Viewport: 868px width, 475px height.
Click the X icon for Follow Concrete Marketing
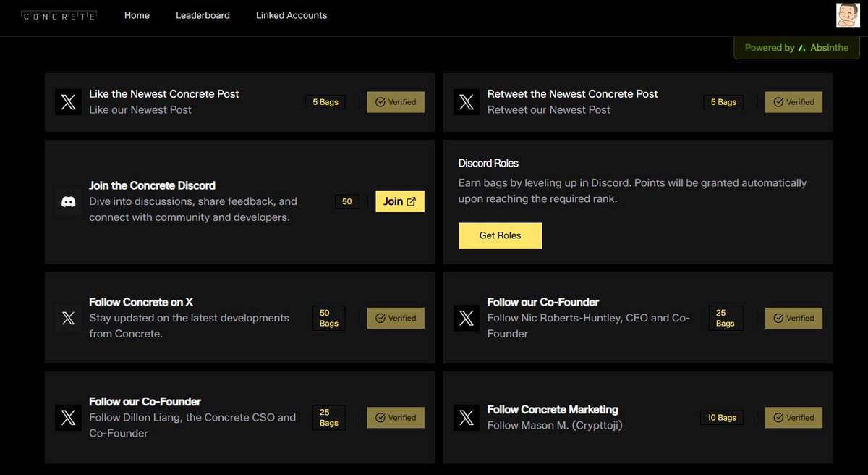pyautogui.click(x=467, y=417)
